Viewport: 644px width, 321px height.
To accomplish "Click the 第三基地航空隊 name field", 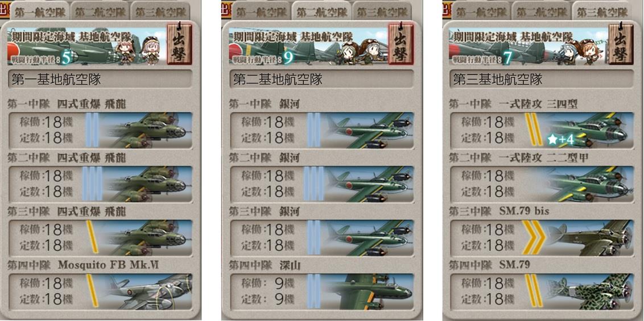I will pos(542,79).
